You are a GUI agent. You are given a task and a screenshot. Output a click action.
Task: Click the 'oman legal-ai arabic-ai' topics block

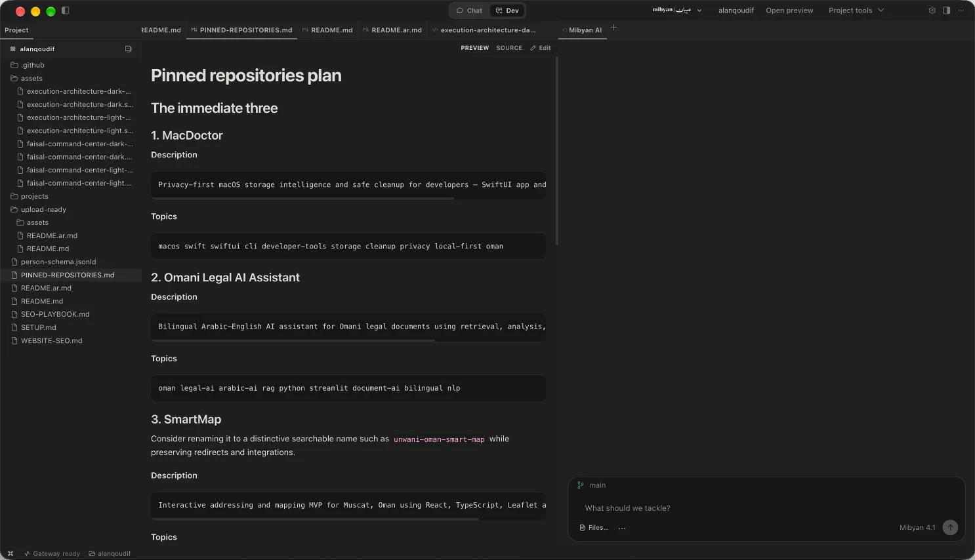tap(348, 388)
